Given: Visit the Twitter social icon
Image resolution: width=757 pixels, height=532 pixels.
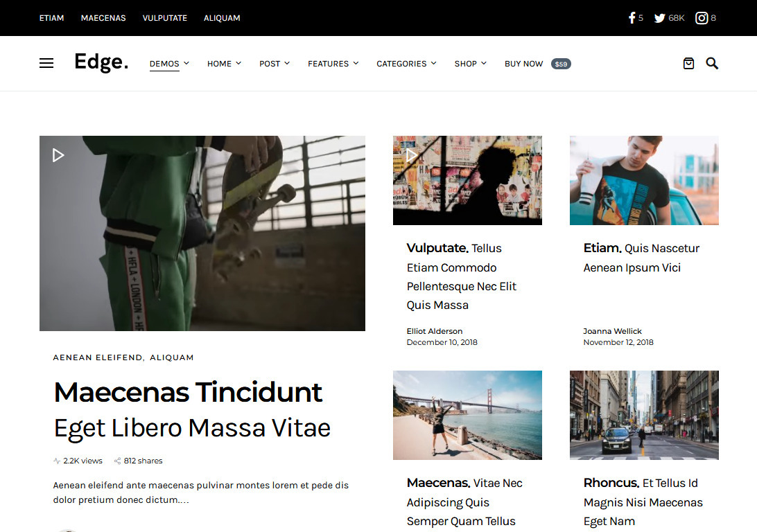Looking at the screenshot, I should (659, 18).
